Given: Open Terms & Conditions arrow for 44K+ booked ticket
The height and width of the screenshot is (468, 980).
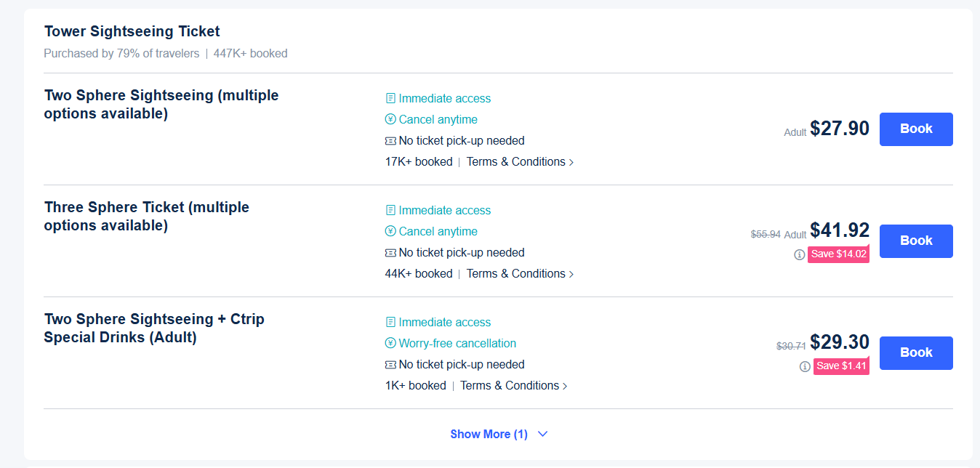Looking at the screenshot, I should pos(571,274).
